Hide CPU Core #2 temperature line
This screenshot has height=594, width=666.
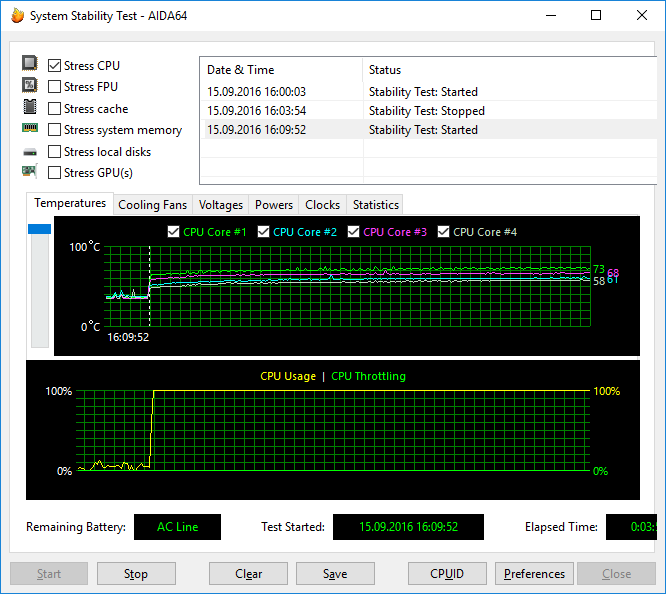click(263, 232)
